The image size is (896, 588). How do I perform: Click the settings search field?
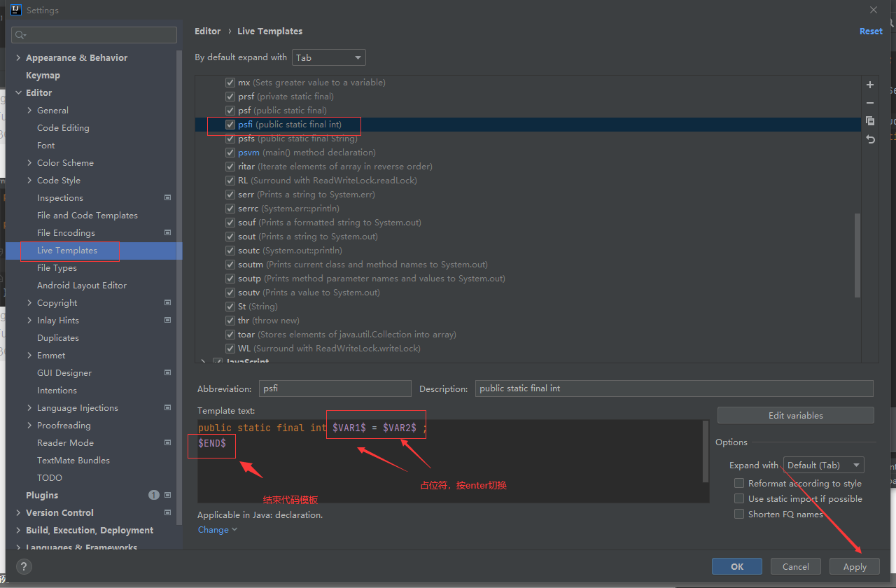pos(94,35)
